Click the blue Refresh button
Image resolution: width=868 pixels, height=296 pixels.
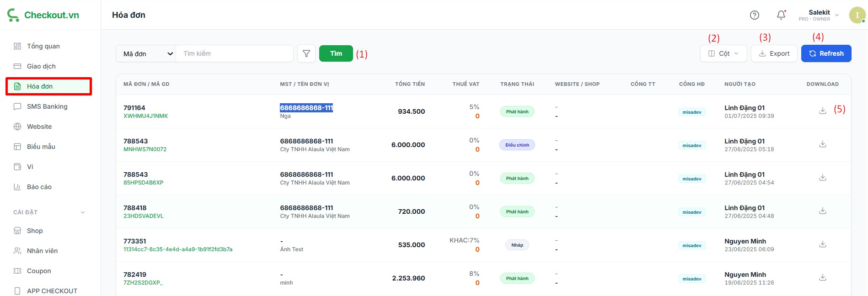[826, 53]
